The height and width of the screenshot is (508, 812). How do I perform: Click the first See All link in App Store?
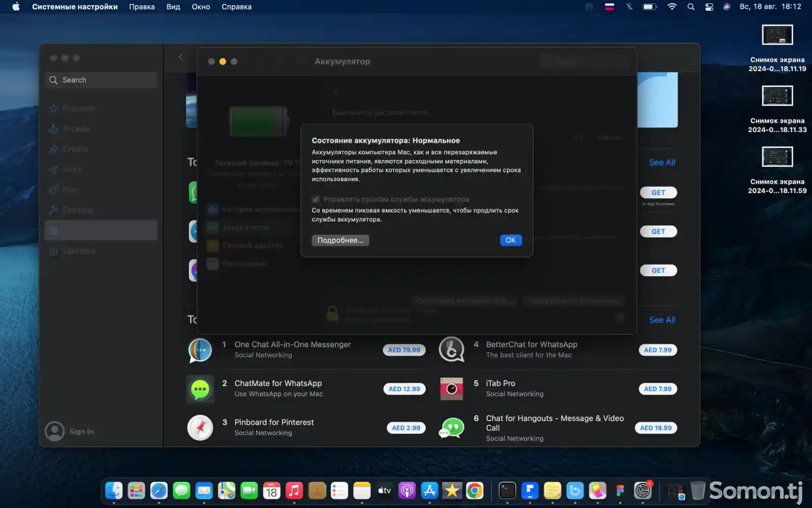coord(662,163)
